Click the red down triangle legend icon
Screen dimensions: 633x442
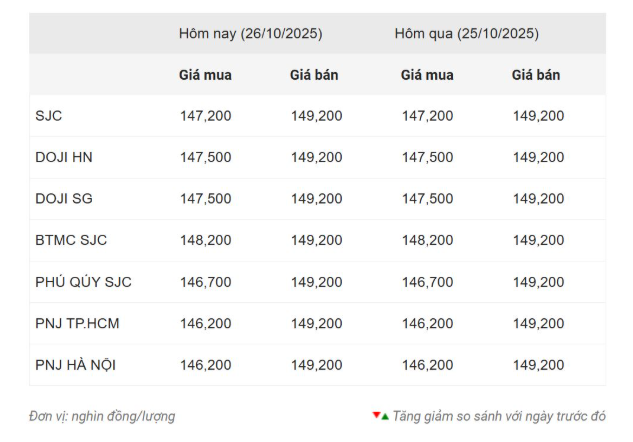[x=376, y=415]
